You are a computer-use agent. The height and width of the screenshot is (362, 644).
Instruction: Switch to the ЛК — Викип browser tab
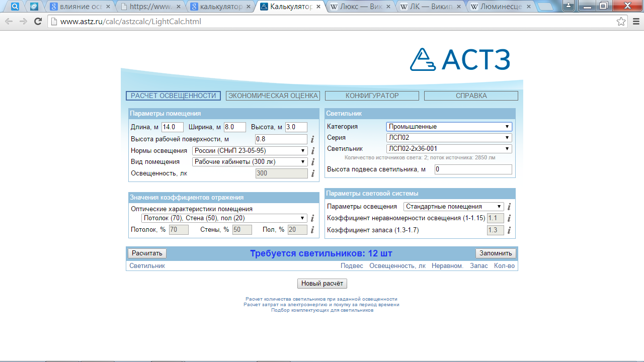click(x=429, y=7)
